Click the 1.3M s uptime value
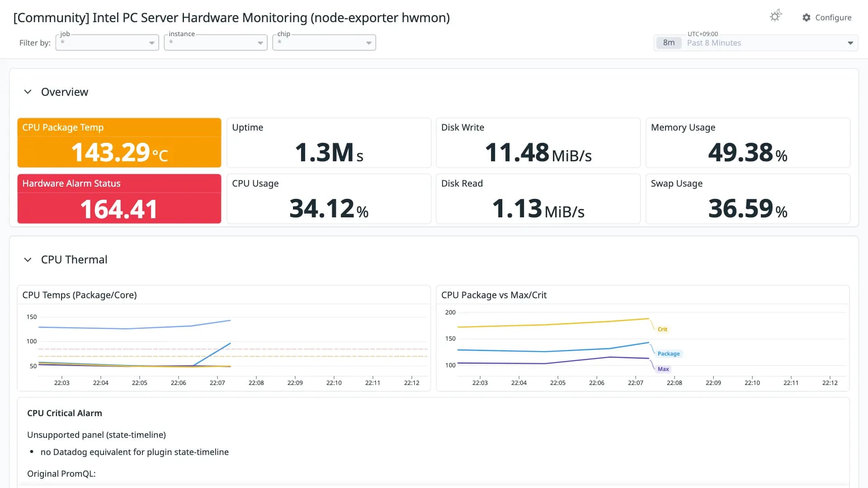Image resolution: width=868 pixels, height=488 pixels. click(329, 153)
